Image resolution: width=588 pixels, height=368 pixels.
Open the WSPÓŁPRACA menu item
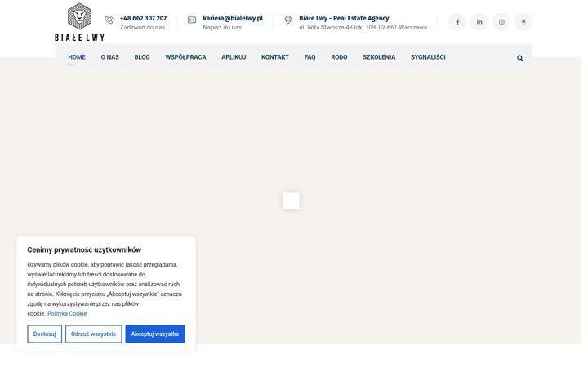(x=185, y=57)
